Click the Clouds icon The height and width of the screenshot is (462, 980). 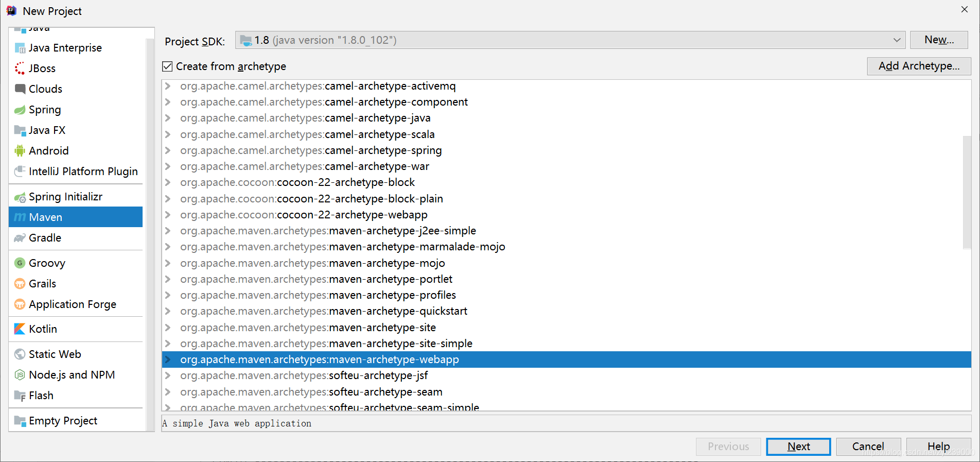pos(20,89)
